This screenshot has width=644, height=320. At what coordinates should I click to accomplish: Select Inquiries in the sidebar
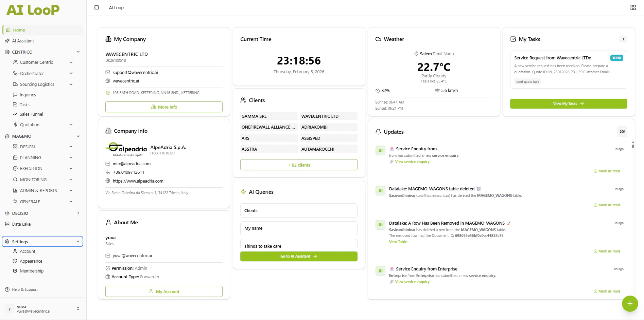[x=28, y=95]
